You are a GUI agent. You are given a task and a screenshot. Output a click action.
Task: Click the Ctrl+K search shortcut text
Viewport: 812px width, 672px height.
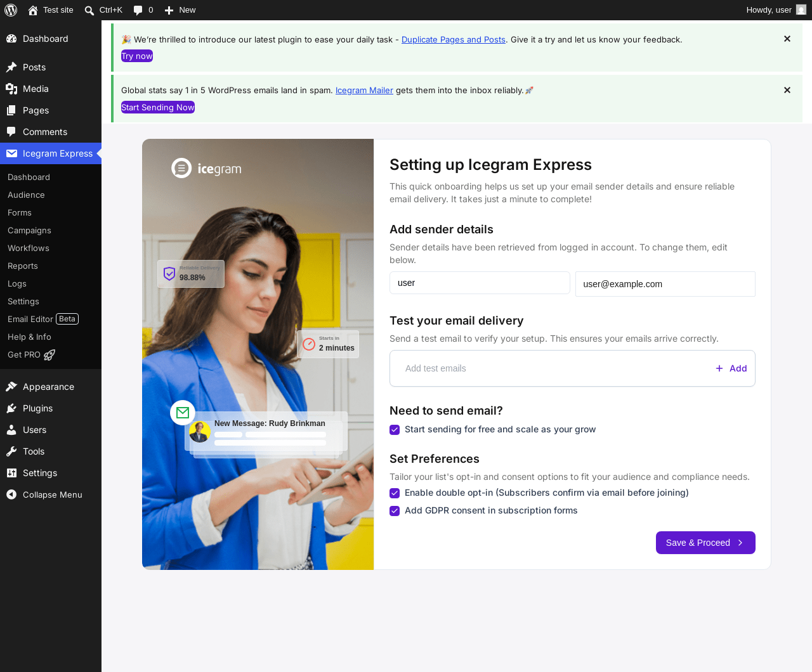click(111, 10)
